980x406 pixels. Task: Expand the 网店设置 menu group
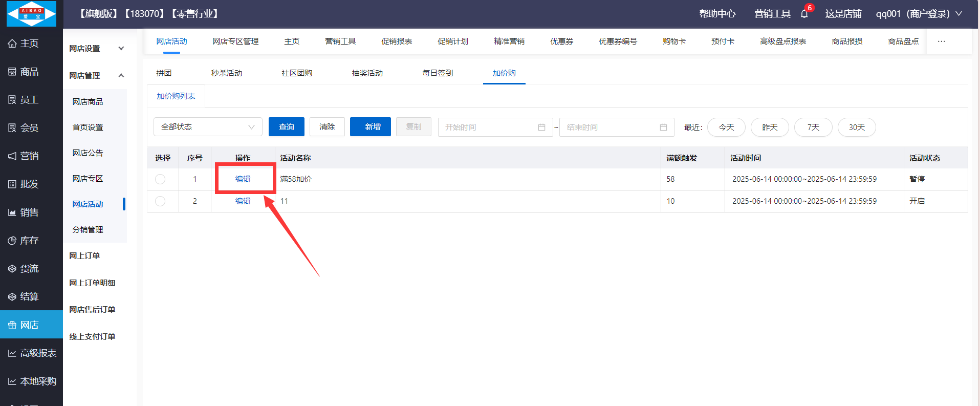[x=96, y=49]
